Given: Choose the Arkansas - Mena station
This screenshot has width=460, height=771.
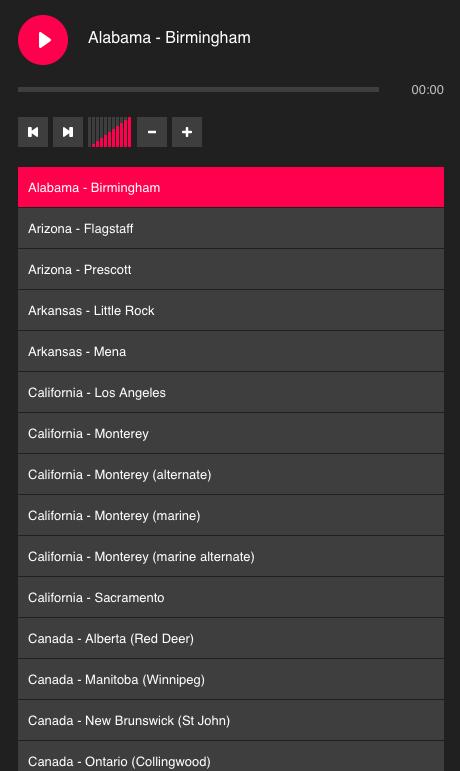Looking at the screenshot, I should pos(231,352).
